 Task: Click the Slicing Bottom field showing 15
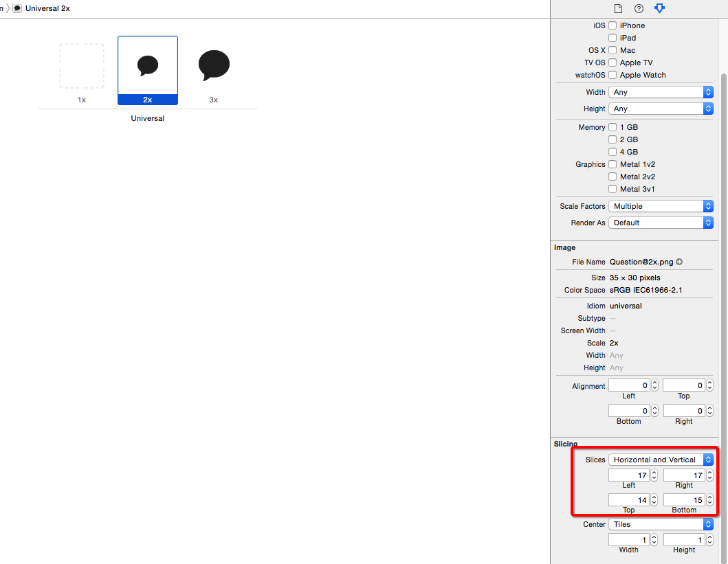684,500
